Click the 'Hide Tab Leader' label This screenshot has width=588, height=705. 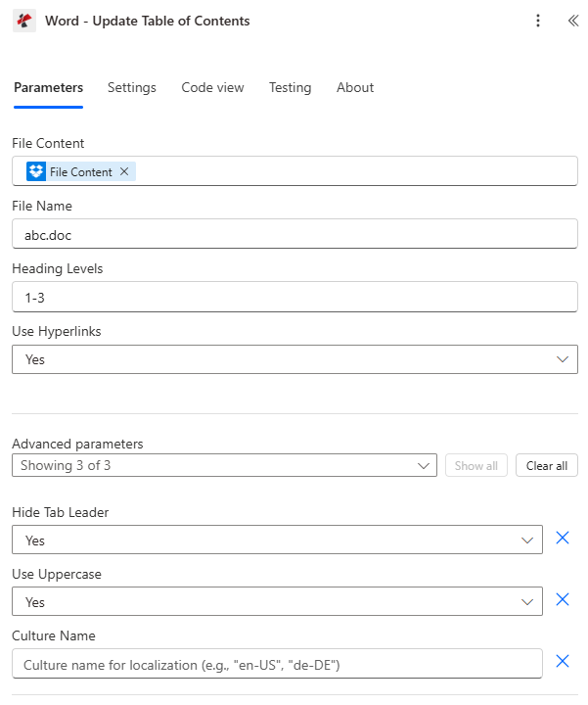tap(61, 512)
